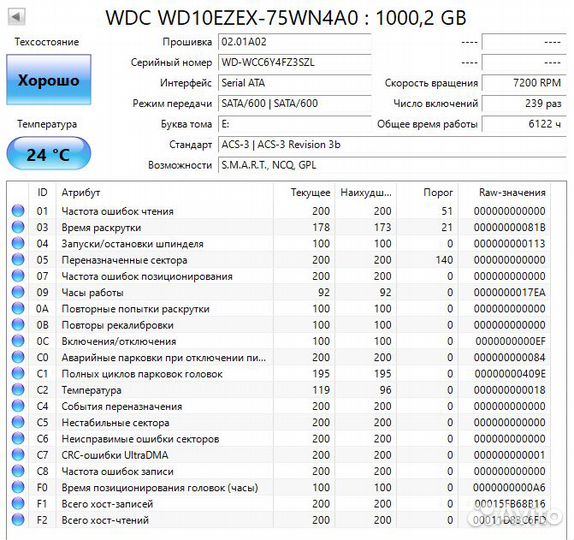574x540 pixels.
Task: Click the transfer mode field SATA/600 | SATA/600
Action: (295, 103)
